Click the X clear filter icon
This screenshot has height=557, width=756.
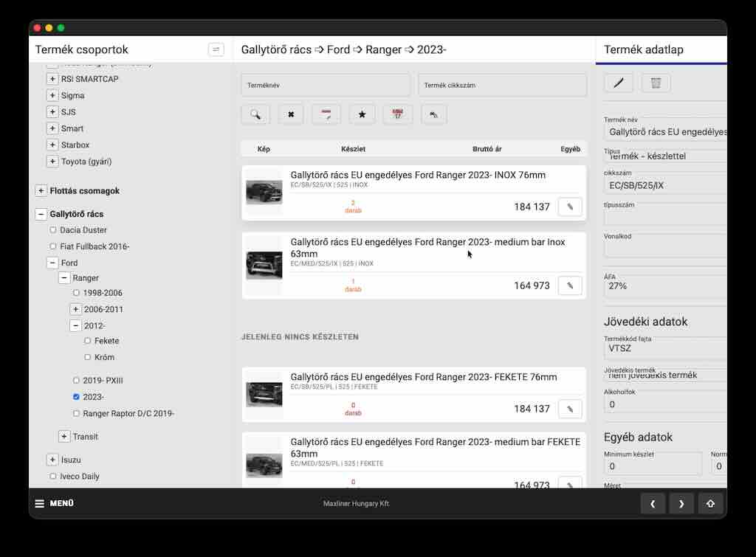[x=291, y=114]
